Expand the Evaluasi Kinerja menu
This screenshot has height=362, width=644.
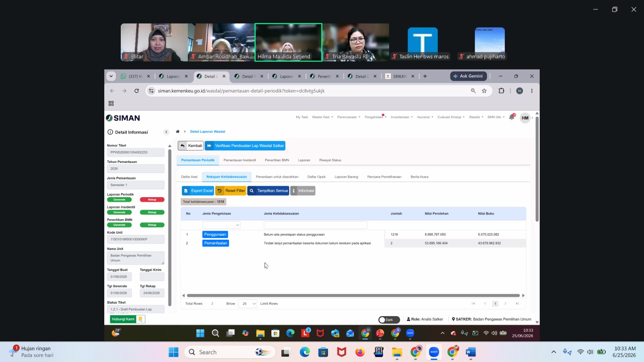coord(451,117)
